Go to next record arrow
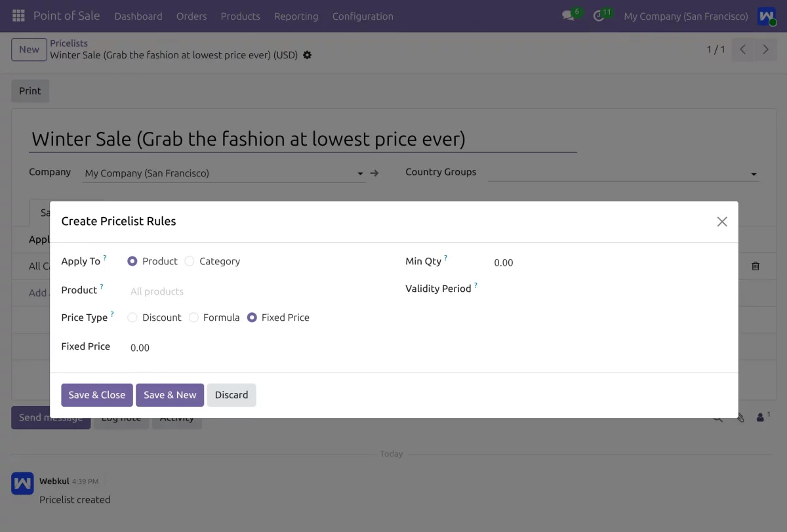The width and height of the screenshot is (787, 532). [765, 49]
